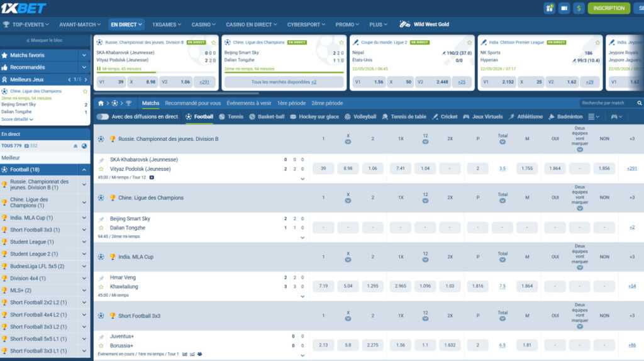Pin the Beijing Smart Sky match
The width and height of the screenshot is (644, 361).
point(101,219)
